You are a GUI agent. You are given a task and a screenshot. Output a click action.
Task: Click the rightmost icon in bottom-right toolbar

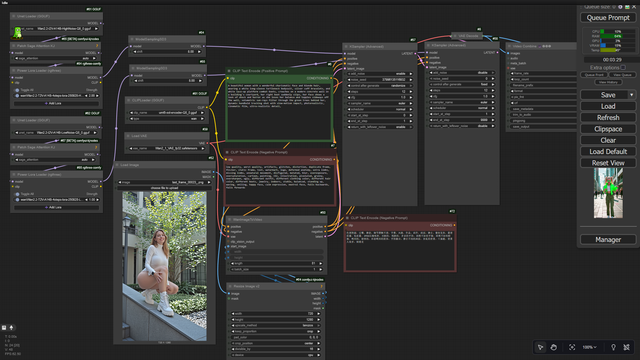[627, 347]
